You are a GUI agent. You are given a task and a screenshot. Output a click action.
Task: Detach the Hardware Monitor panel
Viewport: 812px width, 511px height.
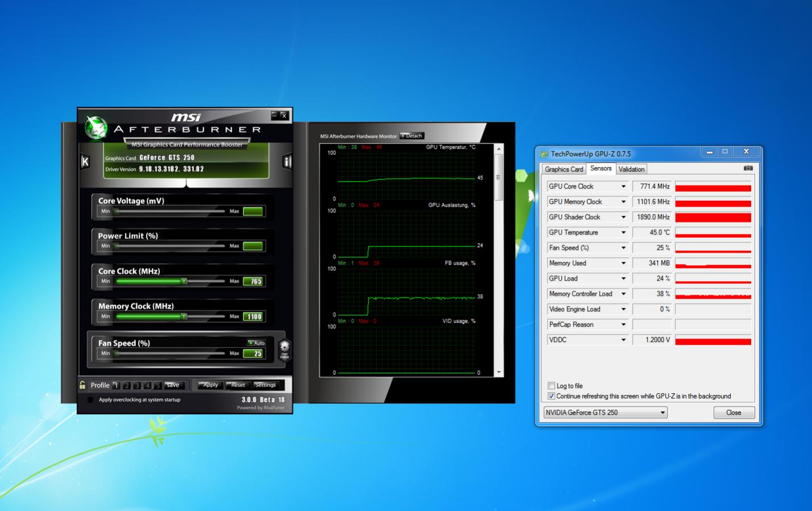412,136
